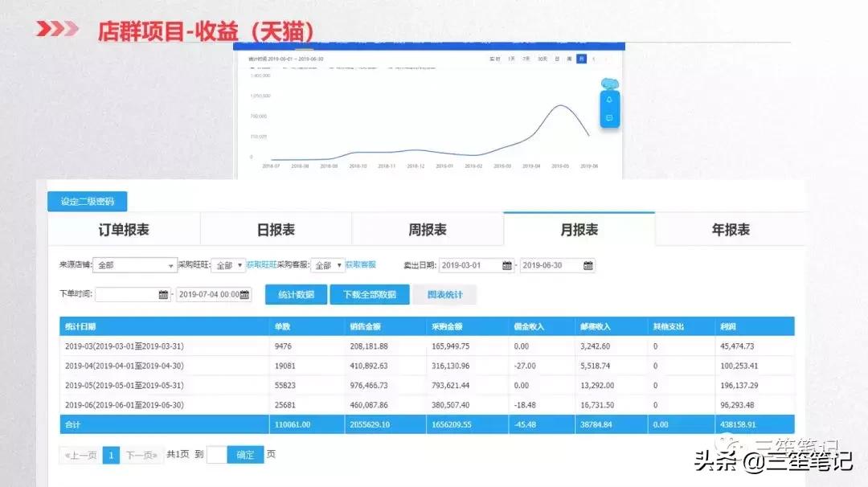The height and width of the screenshot is (487, 868).
Task: Click the 获取旺旺 link
Action: point(260,264)
